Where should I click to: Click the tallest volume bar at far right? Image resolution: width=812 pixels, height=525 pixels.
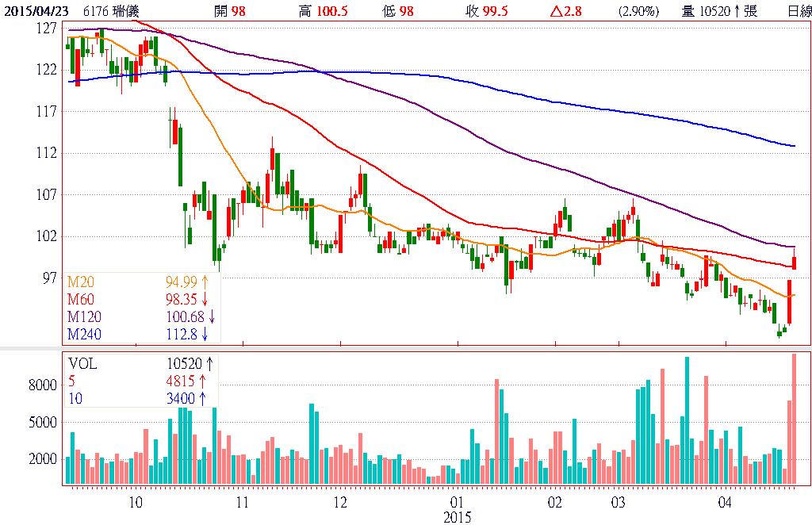tap(794, 419)
